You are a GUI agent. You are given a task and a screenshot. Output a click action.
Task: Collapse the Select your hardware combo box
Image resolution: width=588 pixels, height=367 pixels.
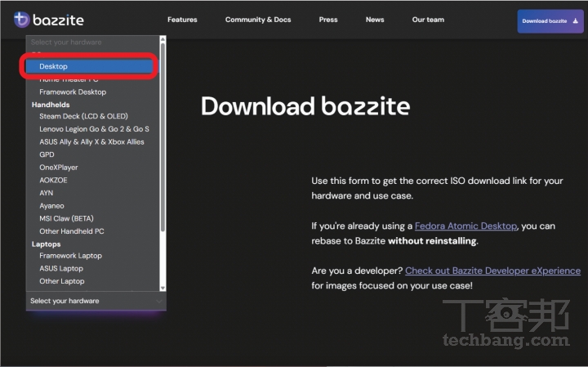tap(96, 301)
